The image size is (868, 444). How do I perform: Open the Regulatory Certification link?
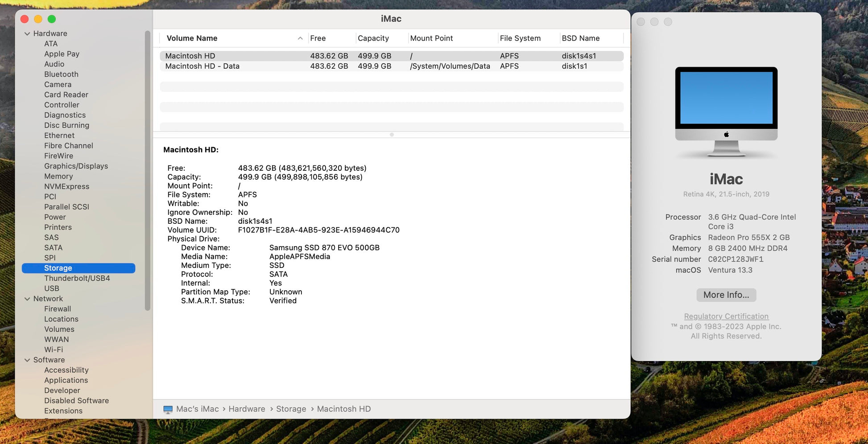(x=726, y=316)
